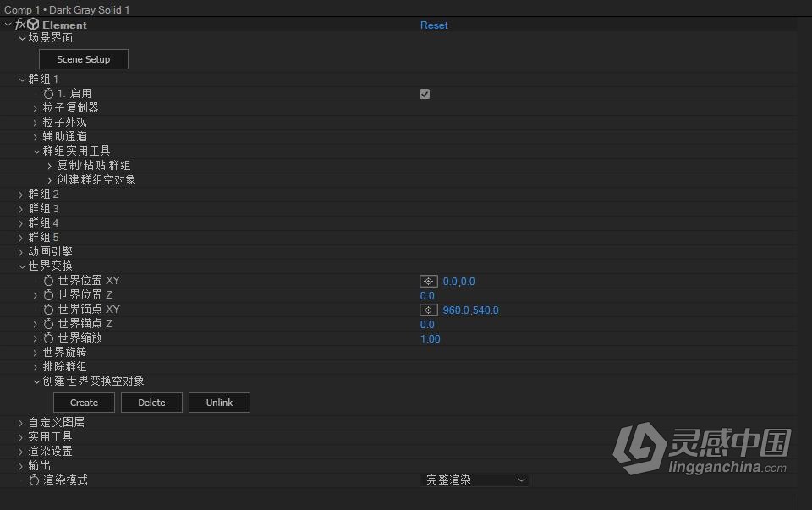Expand the 世界锚点 Z property arrow
812x510 pixels.
pyautogui.click(x=36, y=324)
